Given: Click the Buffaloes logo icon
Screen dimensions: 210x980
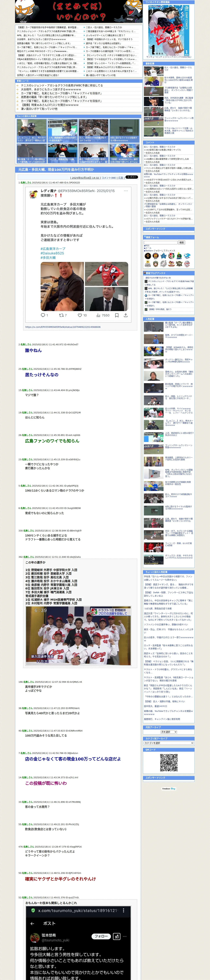Looking at the screenshot, I should 179,264.
